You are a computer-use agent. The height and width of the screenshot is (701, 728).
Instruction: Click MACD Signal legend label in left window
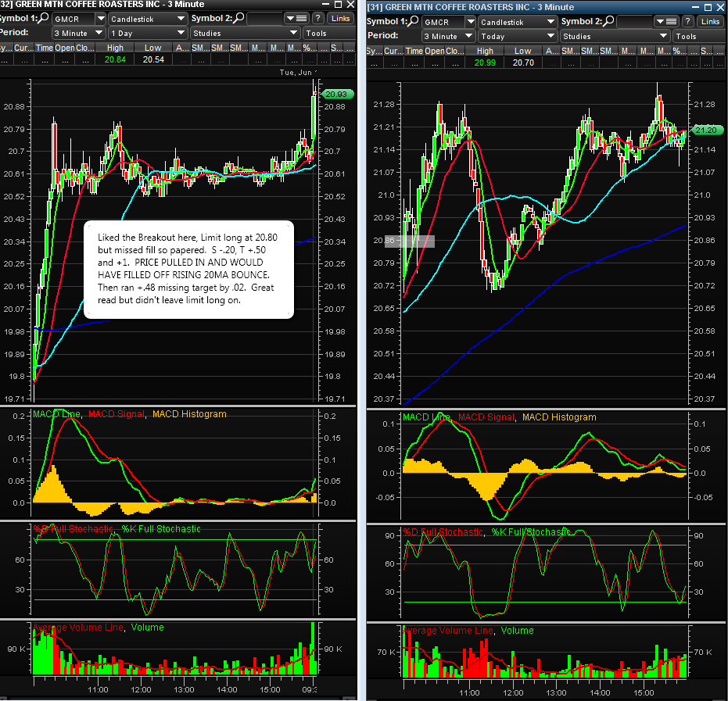tap(117, 414)
